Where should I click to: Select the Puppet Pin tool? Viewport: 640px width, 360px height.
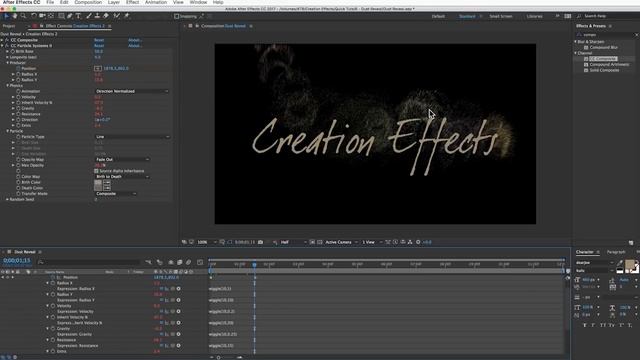pyautogui.click(x=127, y=16)
